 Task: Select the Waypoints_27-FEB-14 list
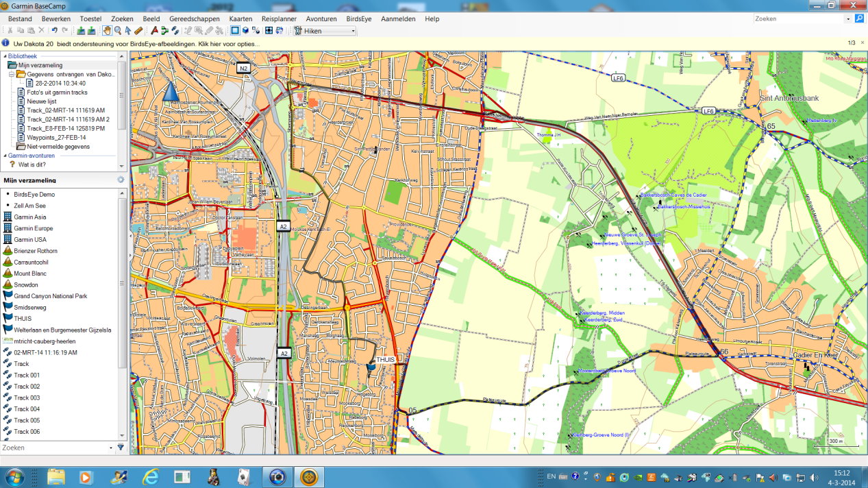[56, 137]
